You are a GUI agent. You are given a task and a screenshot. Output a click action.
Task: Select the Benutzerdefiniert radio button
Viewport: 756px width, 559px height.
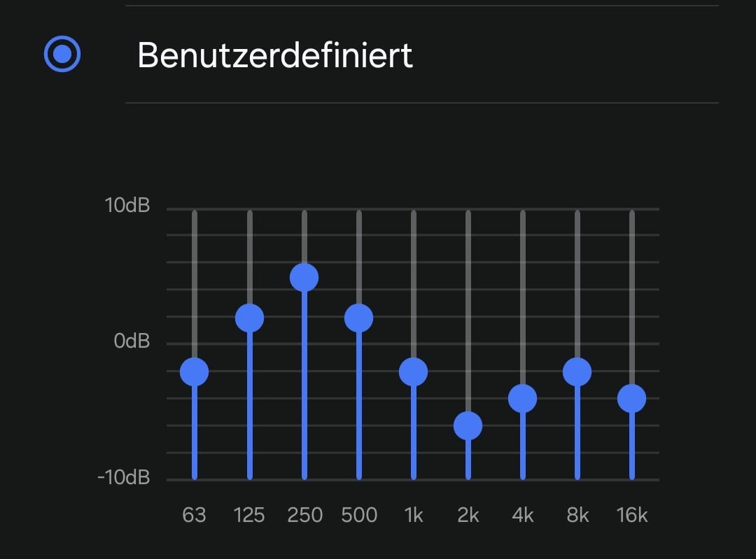62,55
